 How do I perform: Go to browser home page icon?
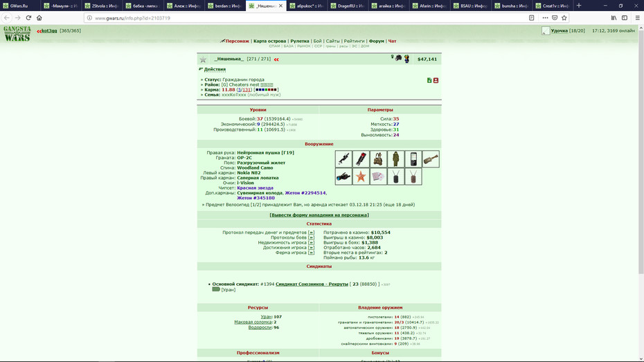coord(39,17)
